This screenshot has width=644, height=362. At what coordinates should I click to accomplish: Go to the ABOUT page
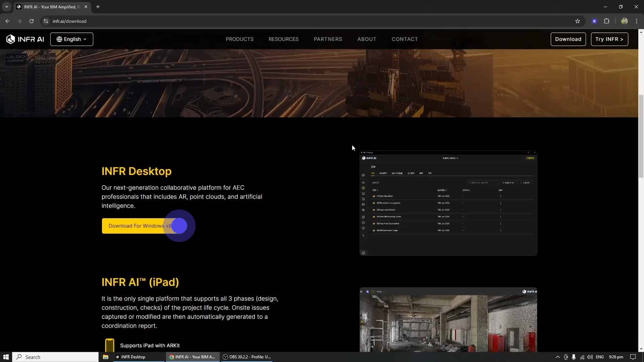[x=367, y=39]
